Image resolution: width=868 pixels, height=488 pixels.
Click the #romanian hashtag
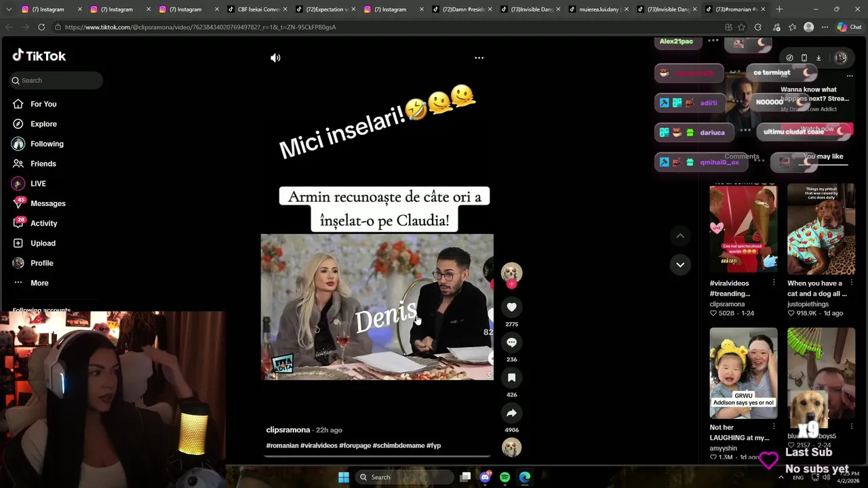[x=282, y=445]
